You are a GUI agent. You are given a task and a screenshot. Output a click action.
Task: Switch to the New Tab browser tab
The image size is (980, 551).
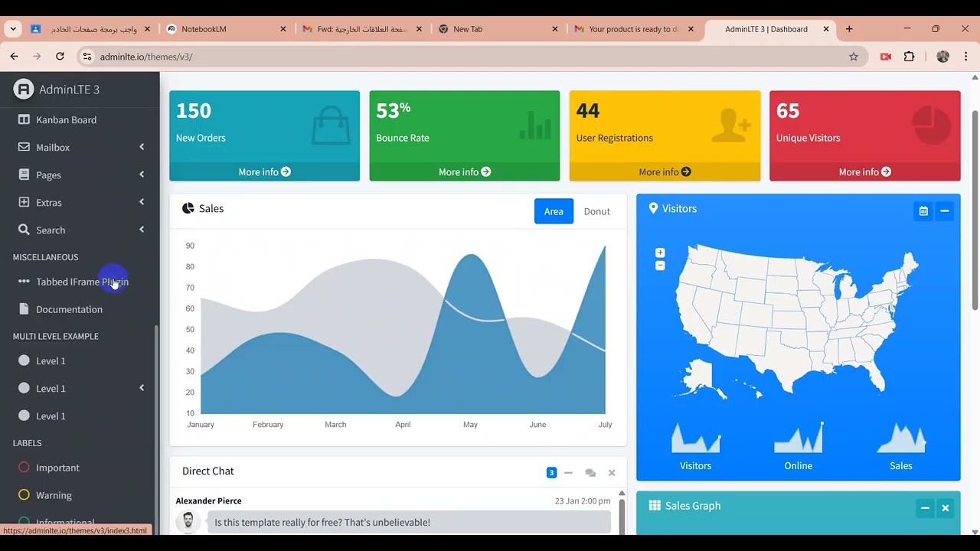pos(498,29)
